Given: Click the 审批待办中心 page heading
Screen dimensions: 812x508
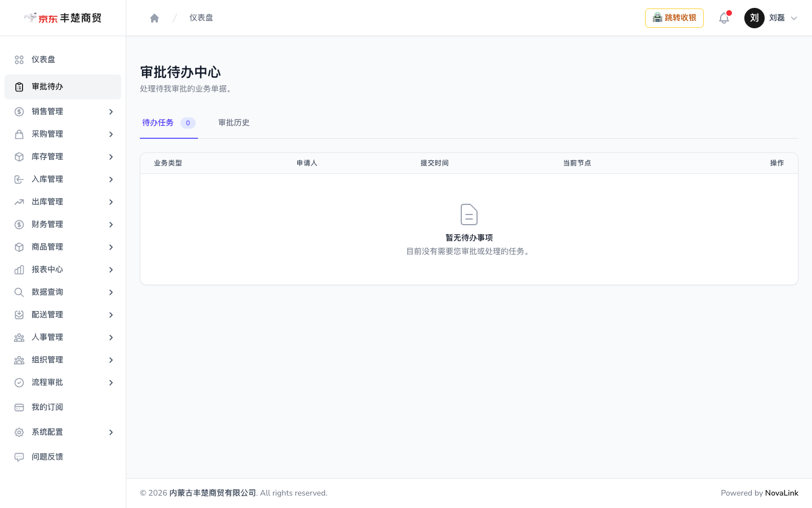Looking at the screenshot, I should (180, 72).
